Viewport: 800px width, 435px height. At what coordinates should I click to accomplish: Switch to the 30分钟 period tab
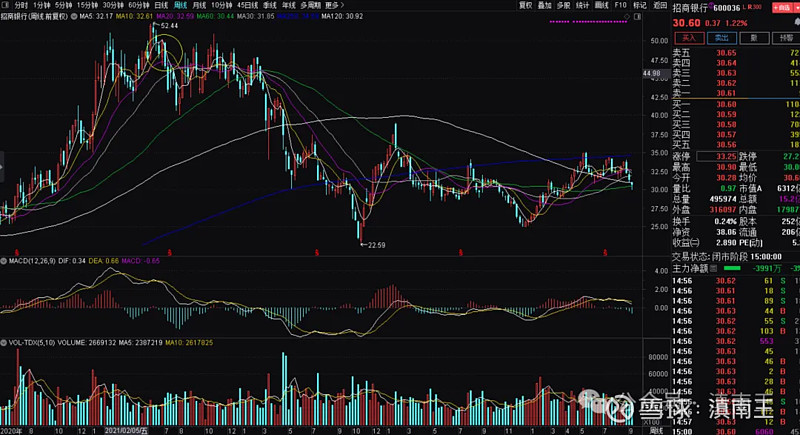[x=113, y=5]
